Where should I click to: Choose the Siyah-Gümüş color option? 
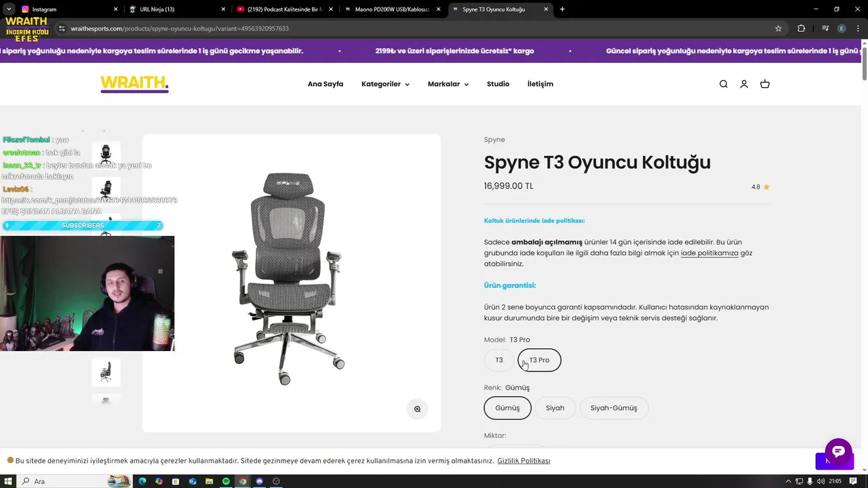pyautogui.click(x=614, y=408)
